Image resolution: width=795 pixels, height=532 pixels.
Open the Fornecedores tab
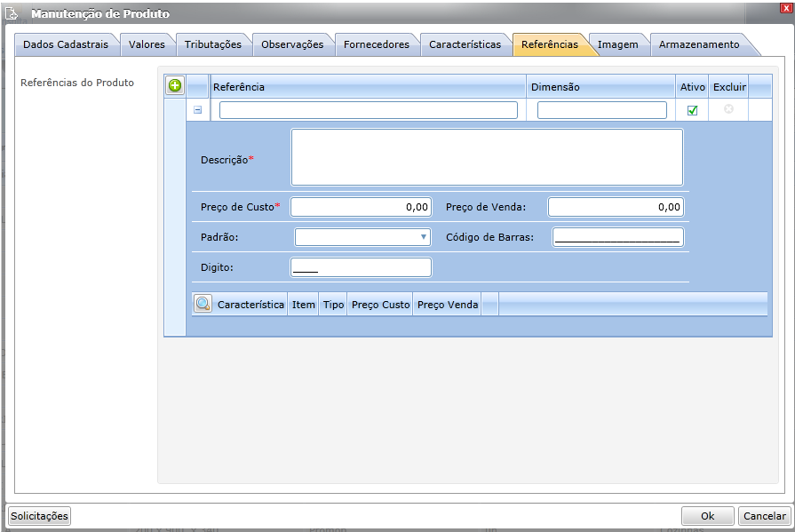[x=377, y=44]
